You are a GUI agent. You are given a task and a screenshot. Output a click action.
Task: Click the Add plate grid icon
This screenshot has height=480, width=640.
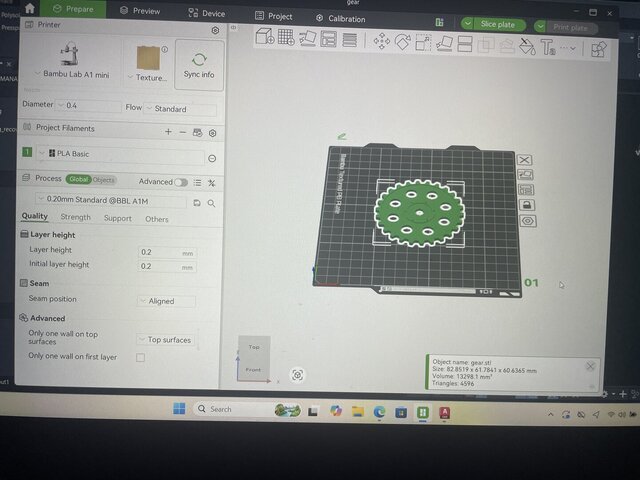click(286, 37)
